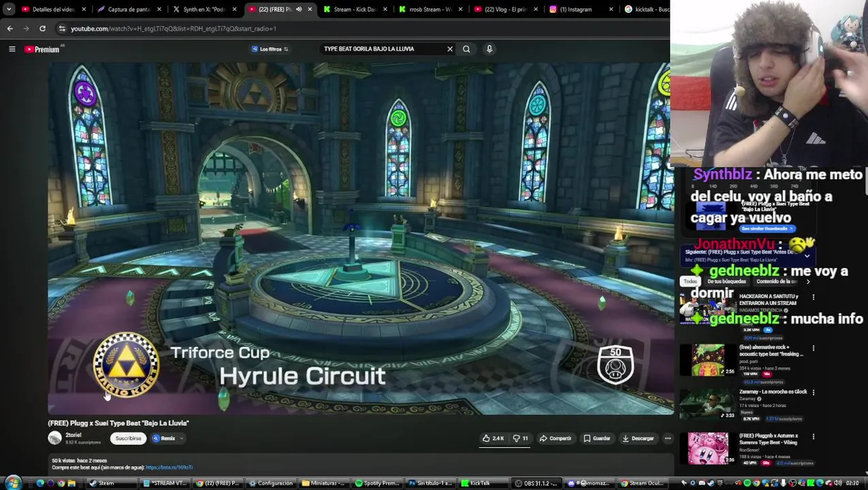The height and width of the screenshot is (490, 868).
Task: Like the video (2.4 K thumbs up)
Action: click(493, 438)
